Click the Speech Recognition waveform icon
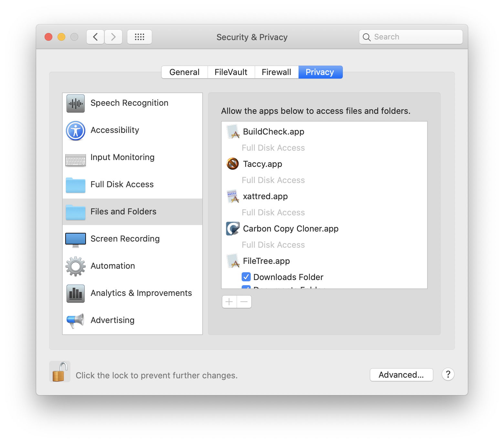This screenshot has width=504, height=443. pyautogui.click(x=76, y=103)
